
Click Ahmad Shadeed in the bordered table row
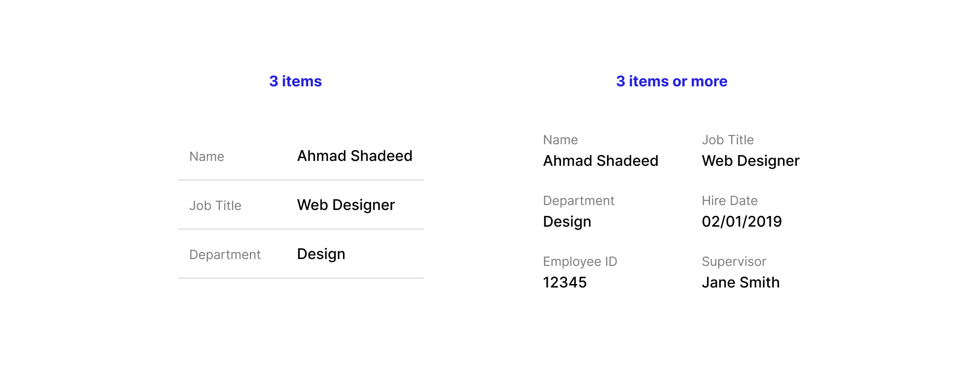(354, 156)
